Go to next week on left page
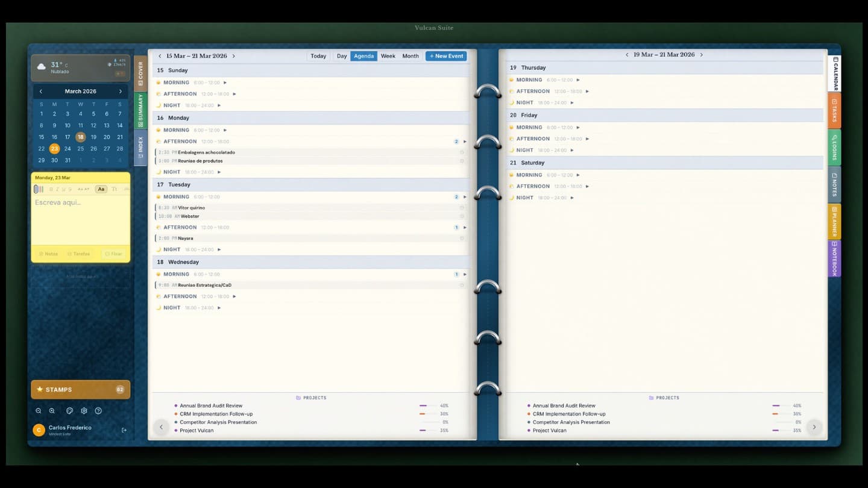Screen dimensions: 868x488 234,56
